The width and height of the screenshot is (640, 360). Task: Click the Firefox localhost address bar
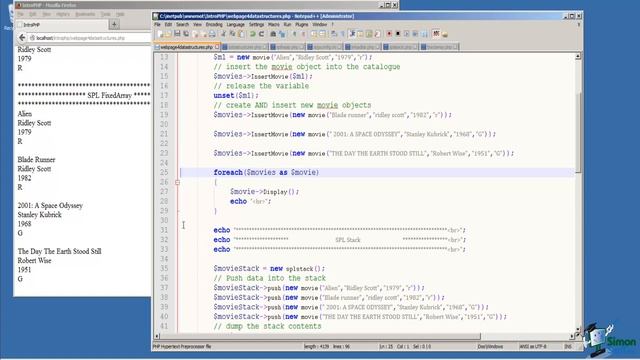pyautogui.click(x=90, y=38)
